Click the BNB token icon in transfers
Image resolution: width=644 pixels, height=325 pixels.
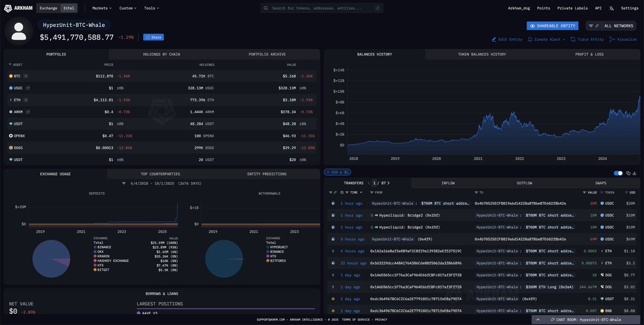[602, 310]
